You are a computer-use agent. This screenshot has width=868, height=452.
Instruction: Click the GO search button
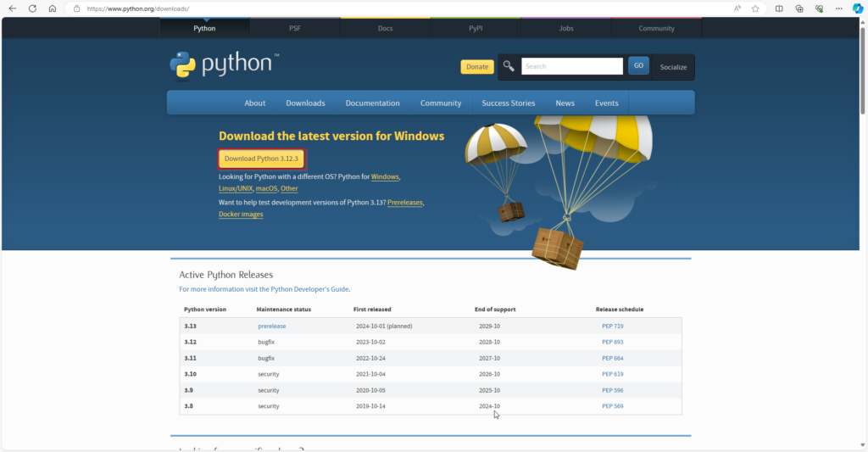(638, 66)
